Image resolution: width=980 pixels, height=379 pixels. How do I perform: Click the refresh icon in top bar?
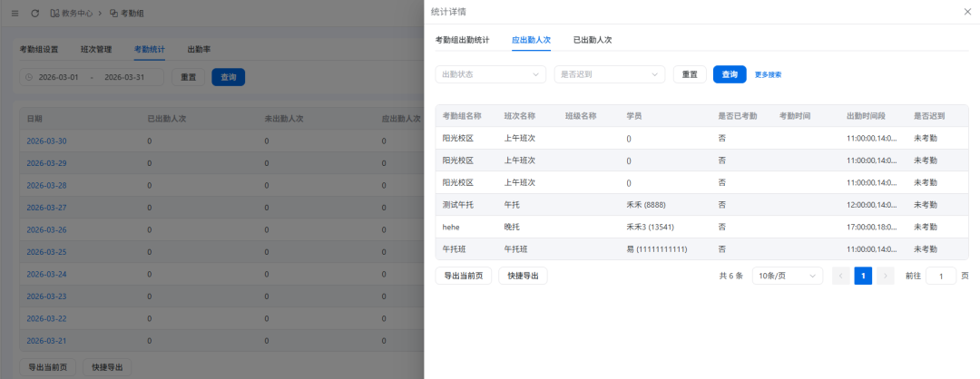tap(34, 13)
